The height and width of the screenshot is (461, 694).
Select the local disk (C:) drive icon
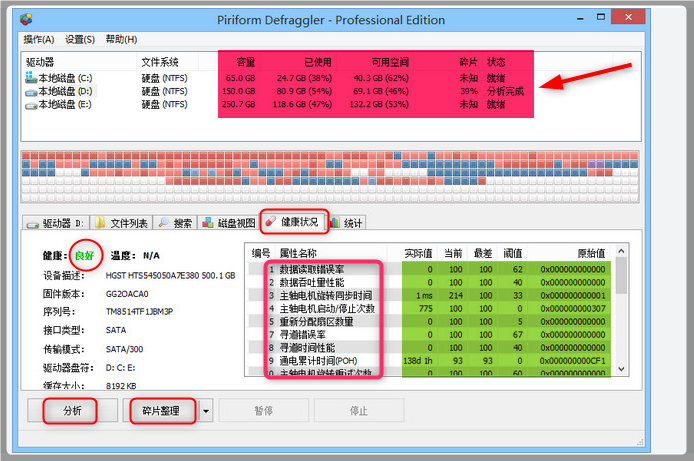(32, 77)
